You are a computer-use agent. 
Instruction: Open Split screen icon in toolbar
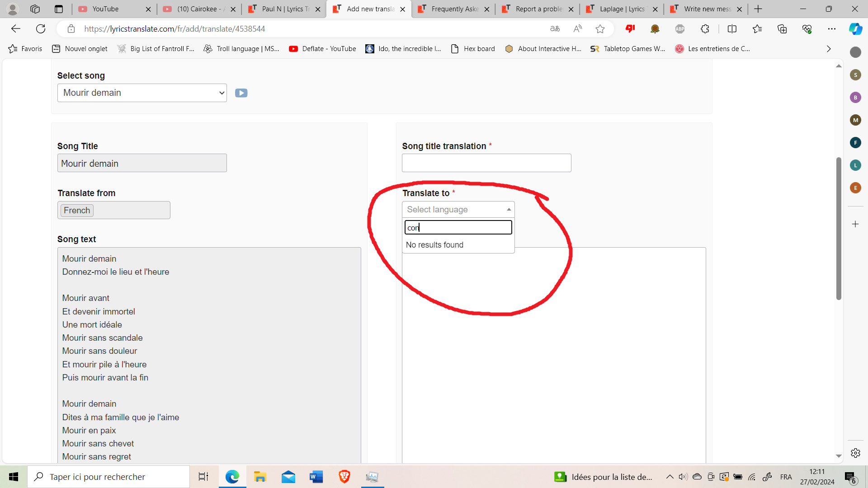coord(732,29)
